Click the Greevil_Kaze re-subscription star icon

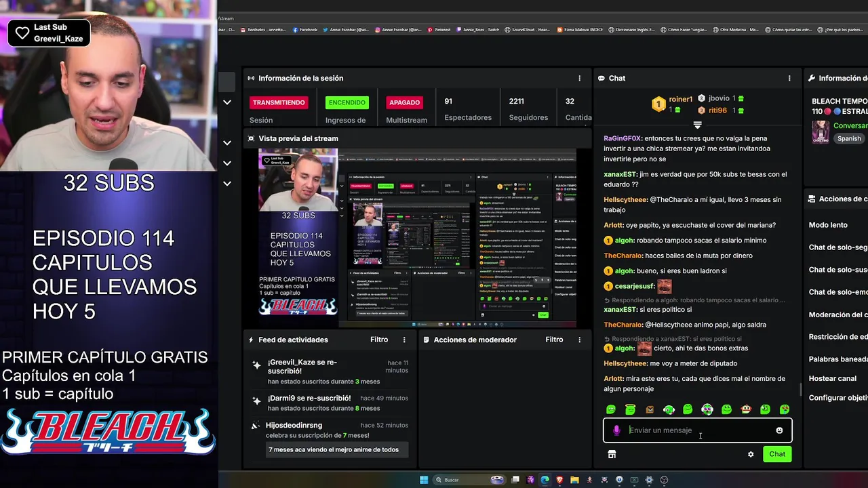click(256, 365)
